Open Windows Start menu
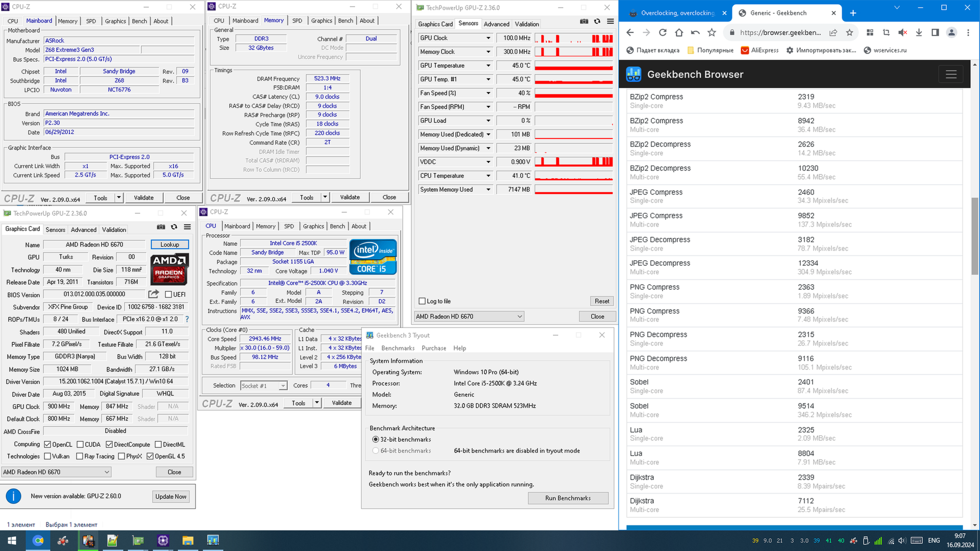Image resolution: width=980 pixels, height=551 pixels. [x=12, y=540]
